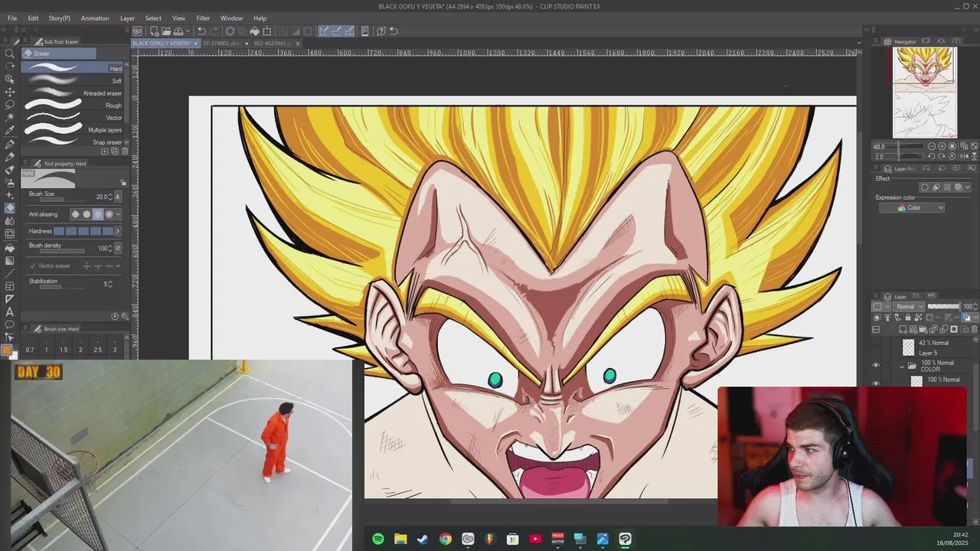Select the Eyedropper tool
This screenshot has height=551, width=980.
[9, 131]
